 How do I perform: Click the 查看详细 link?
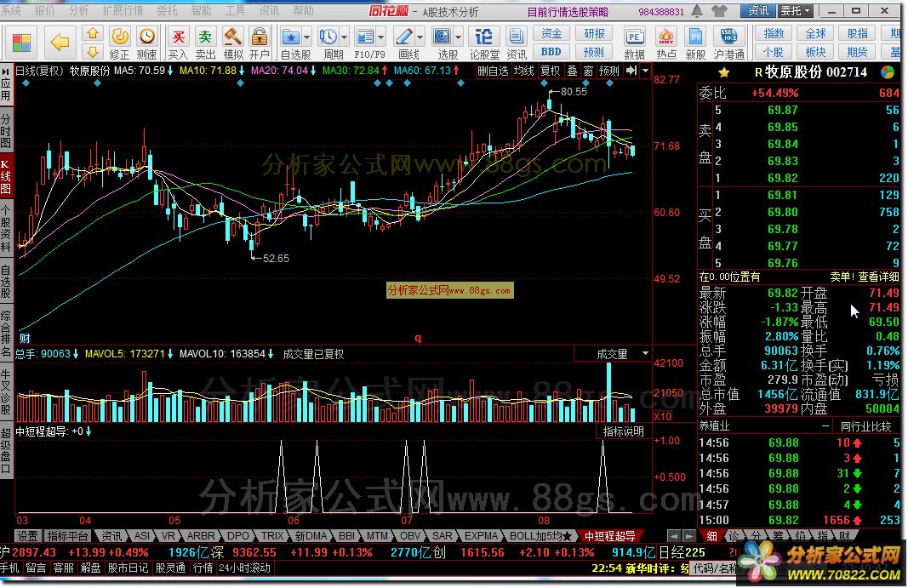coord(878,277)
